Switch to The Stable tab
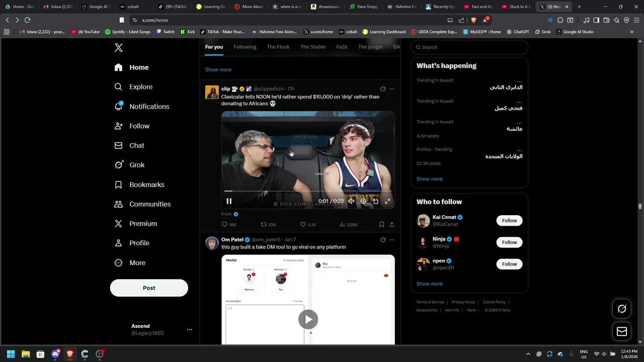644x362 pixels. pos(313,47)
